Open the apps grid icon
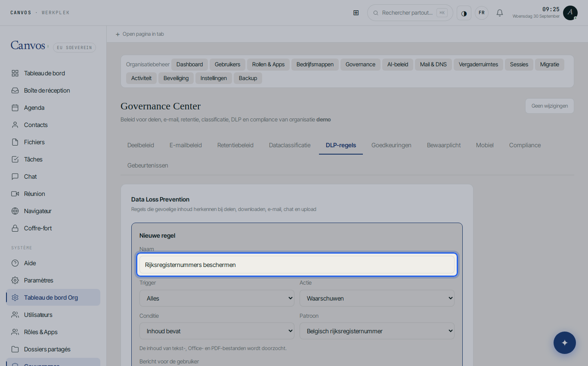 [x=356, y=13]
